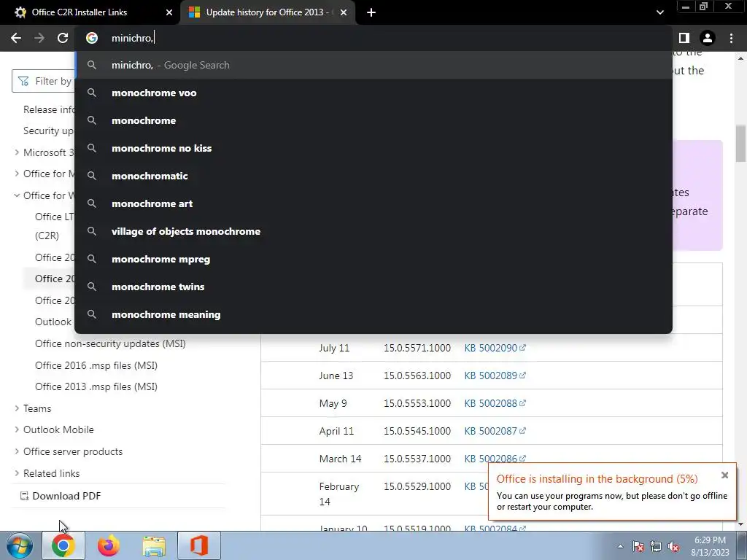This screenshot has width=747, height=560.
Task: Launch Firefox from the taskbar
Action: pyautogui.click(x=109, y=546)
